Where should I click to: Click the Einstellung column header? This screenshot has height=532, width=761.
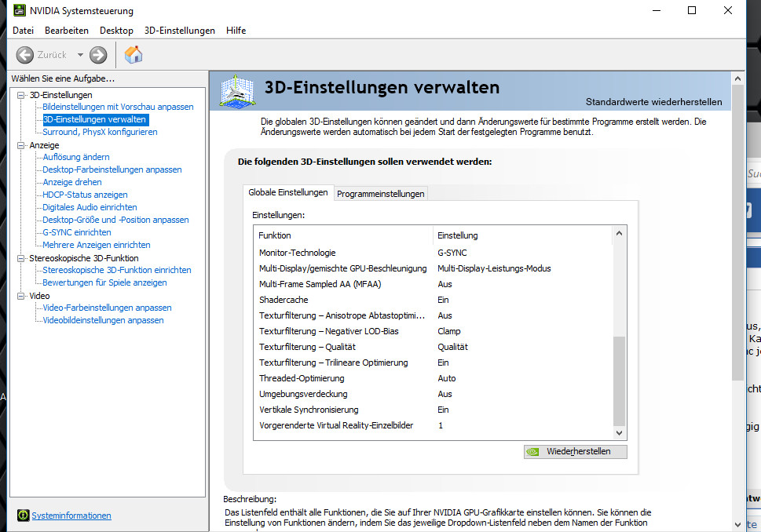523,235
